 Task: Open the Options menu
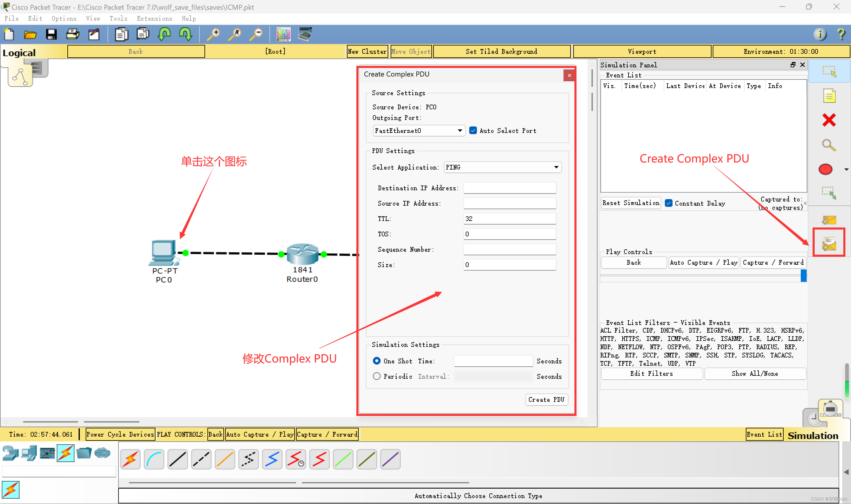point(64,19)
